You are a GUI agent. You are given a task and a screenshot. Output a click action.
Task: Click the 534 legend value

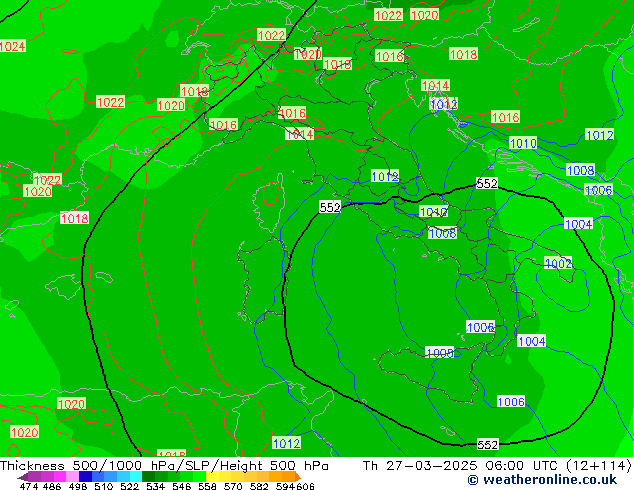coord(155,486)
